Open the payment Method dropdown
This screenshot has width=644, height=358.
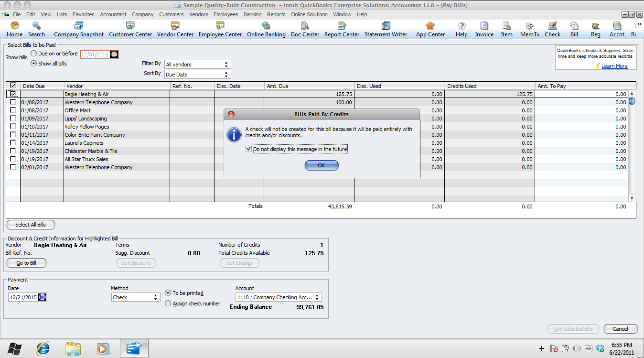tap(135, 297)
